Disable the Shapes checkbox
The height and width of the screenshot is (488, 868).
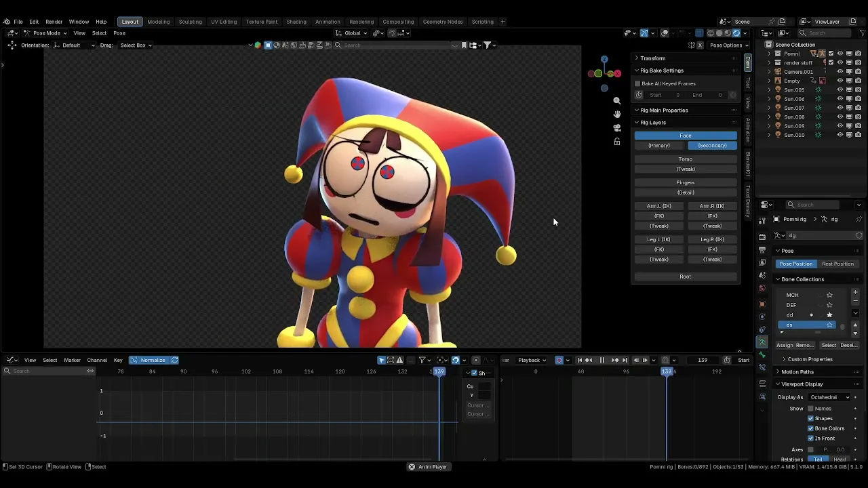[810, 418]
